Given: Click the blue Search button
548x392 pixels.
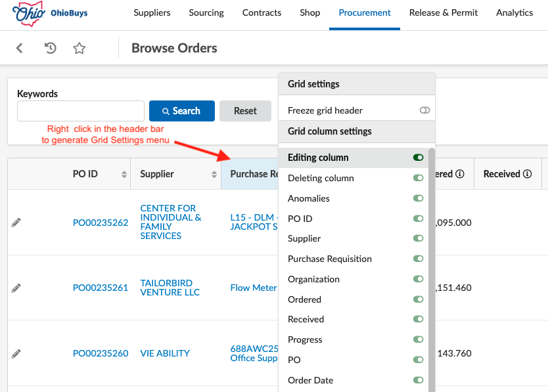Looking at the screenshot, I should (x=182, y=111).
